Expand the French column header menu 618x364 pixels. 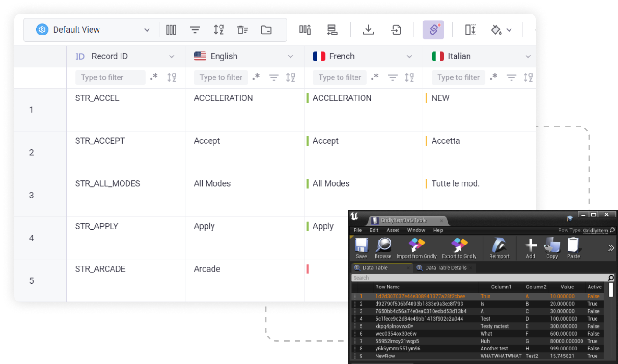point(409,56)
